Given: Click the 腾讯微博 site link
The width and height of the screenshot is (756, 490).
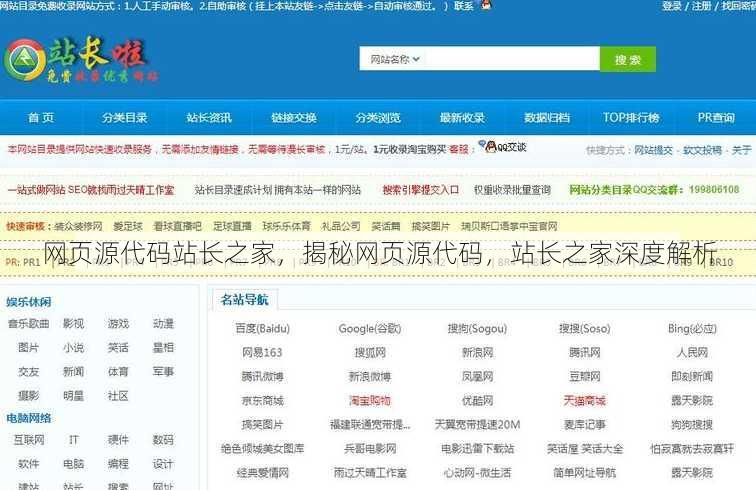Looking at the screenshot, I should tap(262, 377).
